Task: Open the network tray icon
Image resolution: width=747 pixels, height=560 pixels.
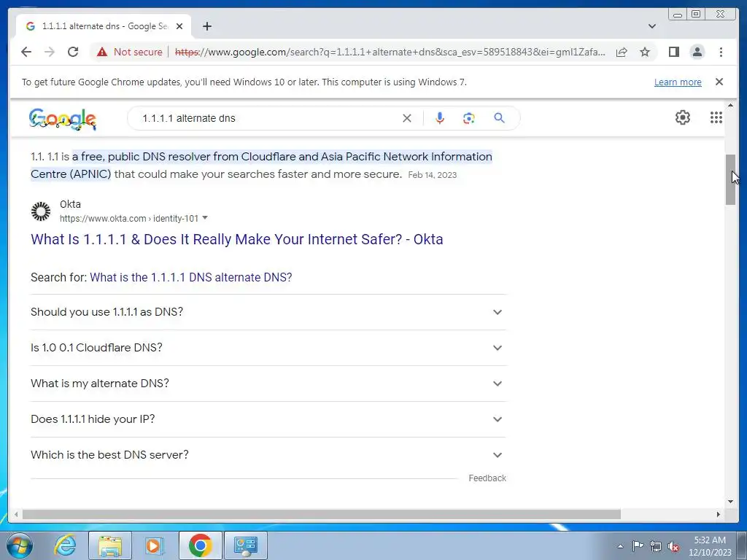Action: pos(656,546)
